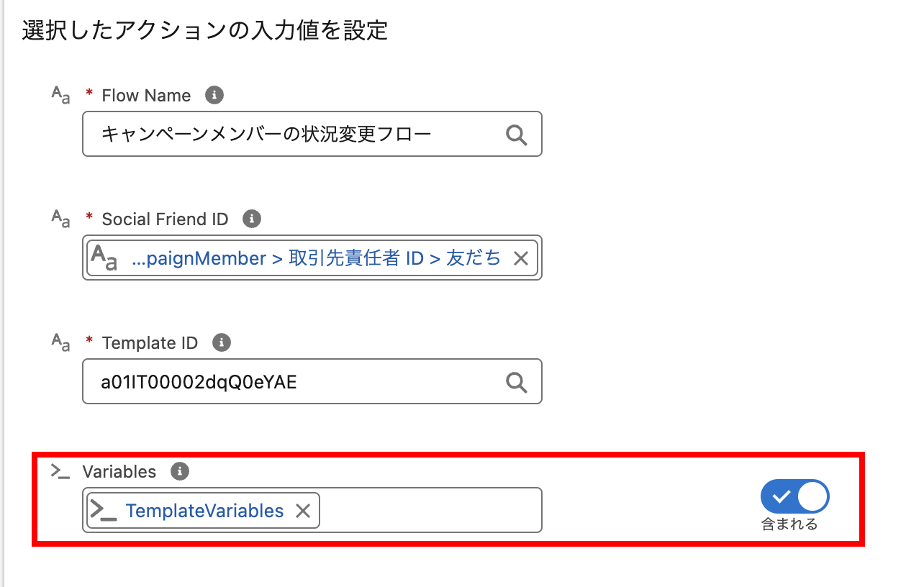Disable the 含まれる toggle for Variables
Image resolution: width=924 pixels, height=587 pixels.
click(794, 496)
